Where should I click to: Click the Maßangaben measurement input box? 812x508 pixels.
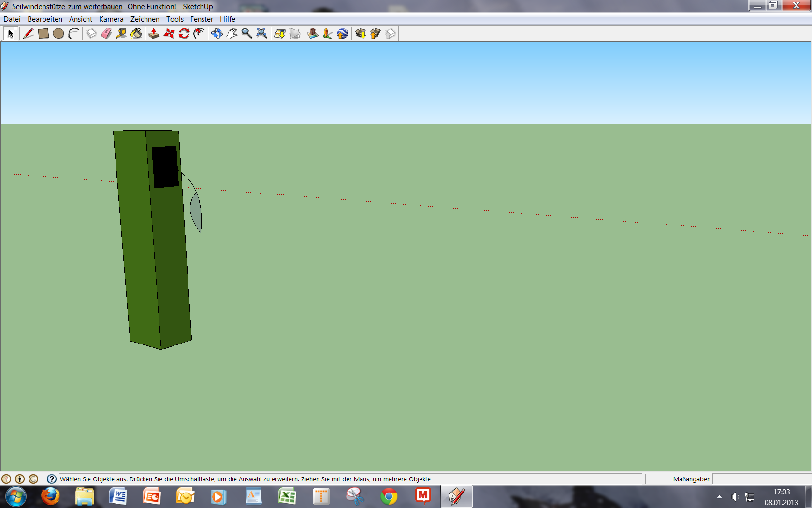[761, 479]
